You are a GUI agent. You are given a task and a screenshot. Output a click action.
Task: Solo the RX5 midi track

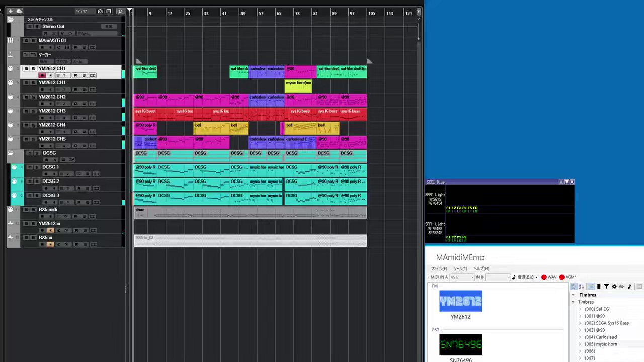click(33, 209)
